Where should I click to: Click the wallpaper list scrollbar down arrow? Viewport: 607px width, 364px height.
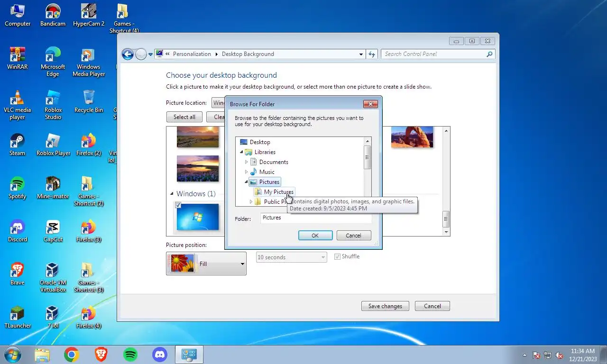click(x=446, y=232)
